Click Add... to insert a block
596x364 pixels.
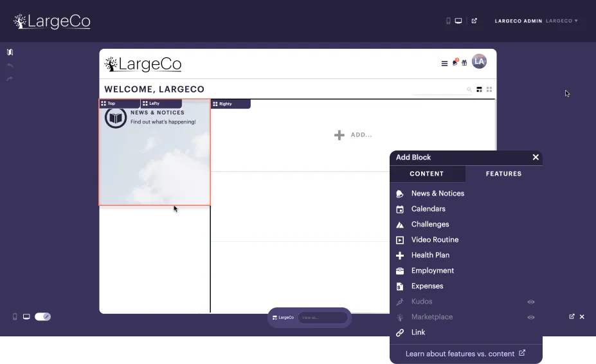pyautogui.click(x=353, y=134)
